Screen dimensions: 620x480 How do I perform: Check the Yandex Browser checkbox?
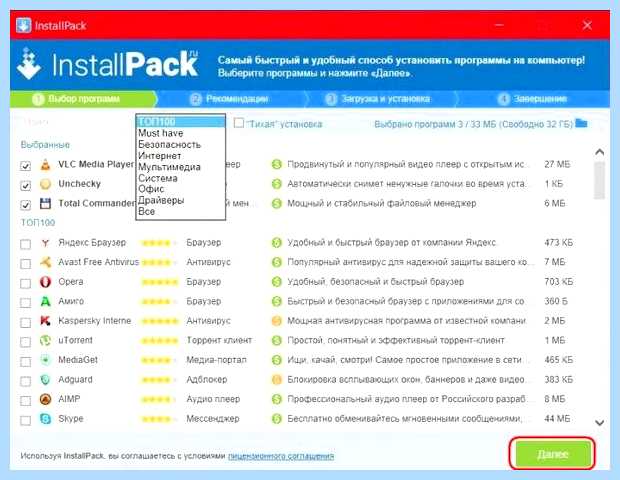25,244
